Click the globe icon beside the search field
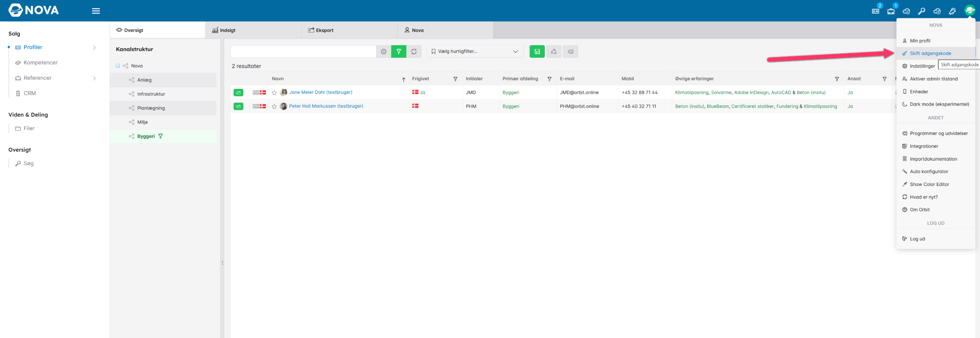Viewport: 980px width, 338px height. click(x=383, y=52)
